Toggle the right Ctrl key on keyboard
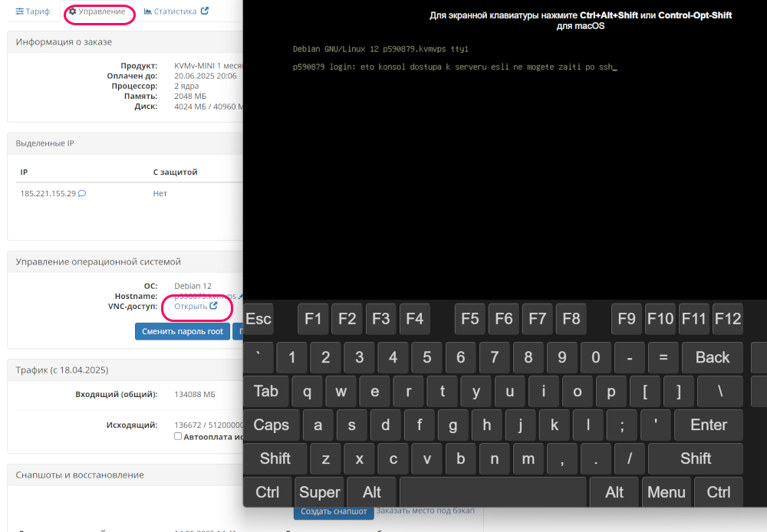 718,492
